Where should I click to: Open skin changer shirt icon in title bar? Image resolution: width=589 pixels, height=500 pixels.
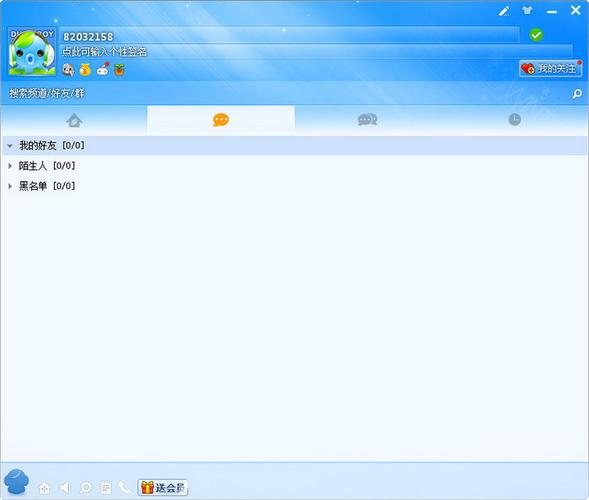point(527,10)
